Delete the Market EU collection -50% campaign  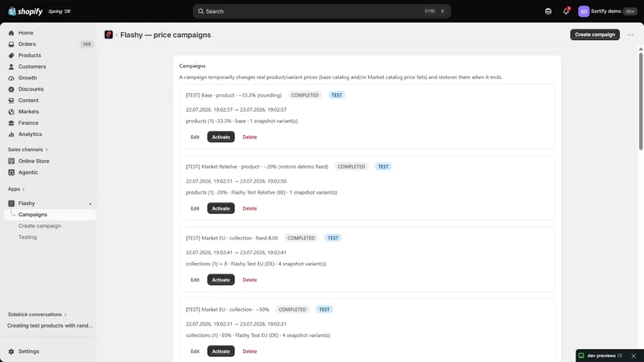point(250,352)
